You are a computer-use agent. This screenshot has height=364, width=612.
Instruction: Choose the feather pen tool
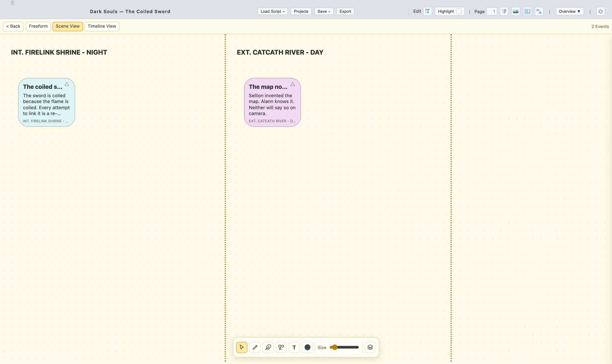point(268,347)
